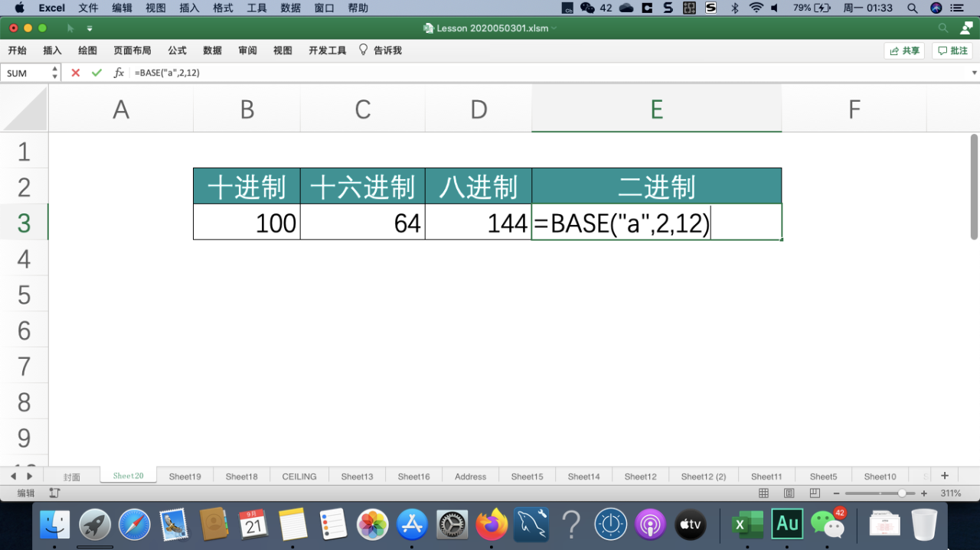The image size is (980, 550).
Task: Switch to the 开始 ribbon tab
Action: coord(17,50)
